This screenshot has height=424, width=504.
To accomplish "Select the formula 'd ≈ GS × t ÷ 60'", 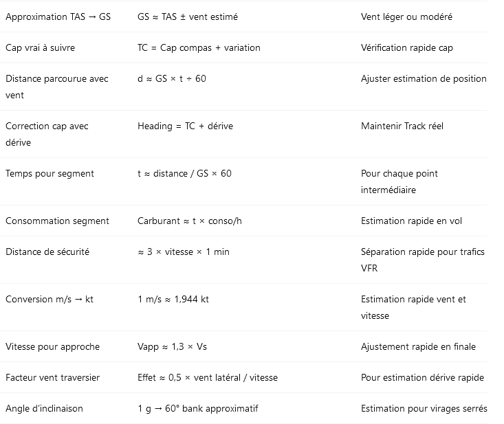I will [x=172, y=78].
